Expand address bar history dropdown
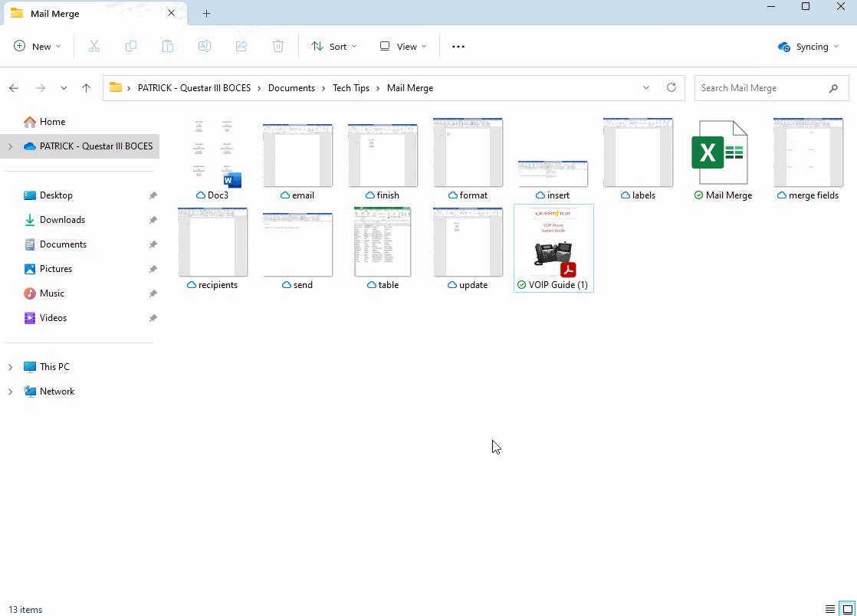 tap(646, 87)
